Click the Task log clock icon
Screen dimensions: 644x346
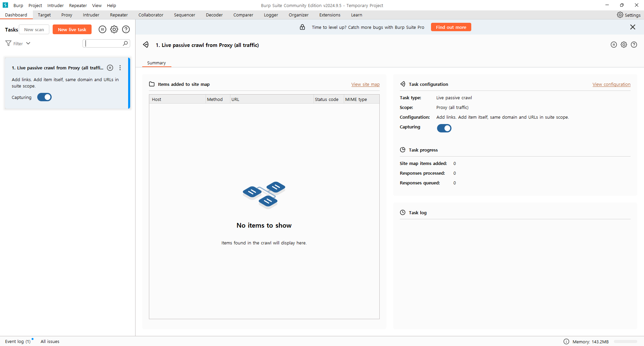pos(403,213)
